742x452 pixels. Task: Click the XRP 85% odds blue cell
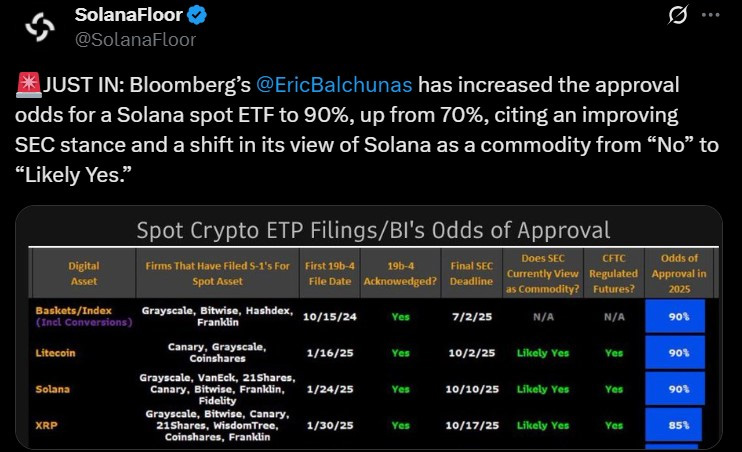click(x=674, y=425)
